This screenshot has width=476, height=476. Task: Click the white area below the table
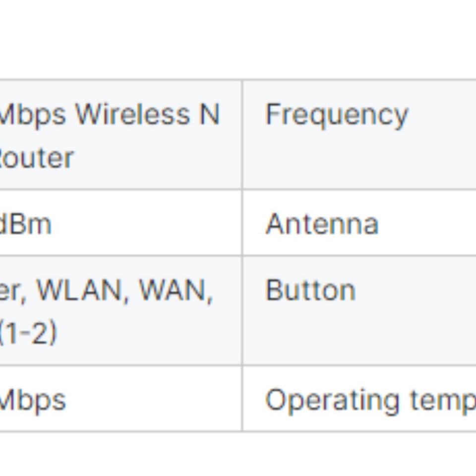pos(238,454)
